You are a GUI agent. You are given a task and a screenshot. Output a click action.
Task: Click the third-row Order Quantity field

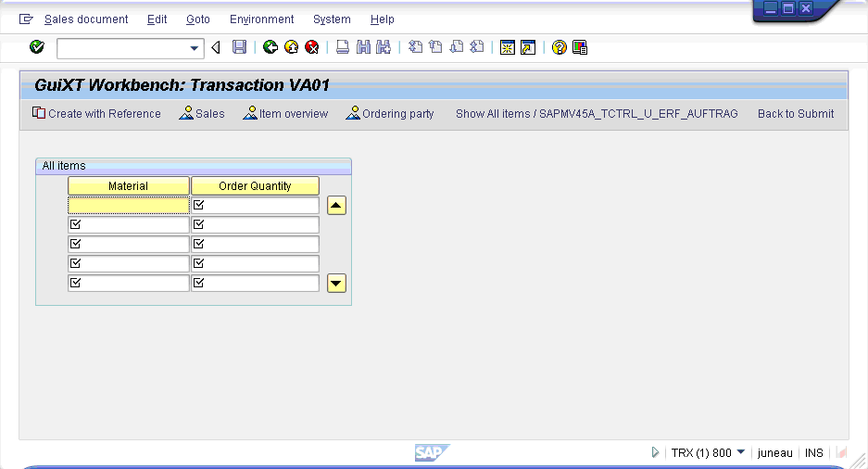pos(255,244)
